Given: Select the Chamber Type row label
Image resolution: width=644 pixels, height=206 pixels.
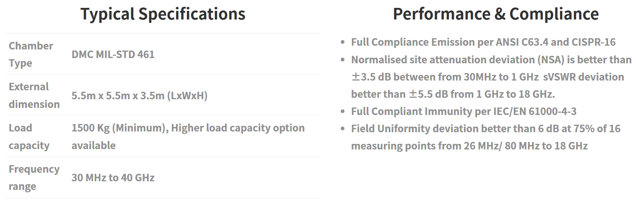Looking at the screenshot, I should (x=31, y=54).
